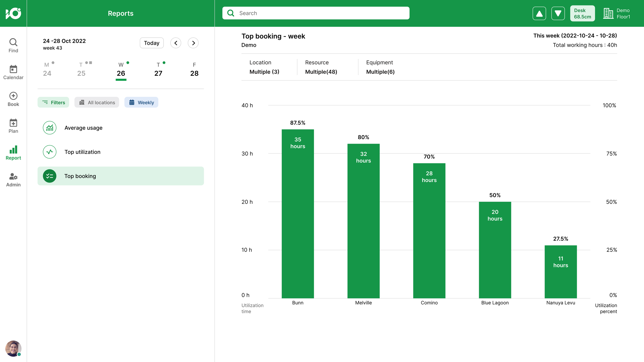This screenshot has height=362, width=644.
Task: Raise desk with up arrow icon
Action: (539, 13)
